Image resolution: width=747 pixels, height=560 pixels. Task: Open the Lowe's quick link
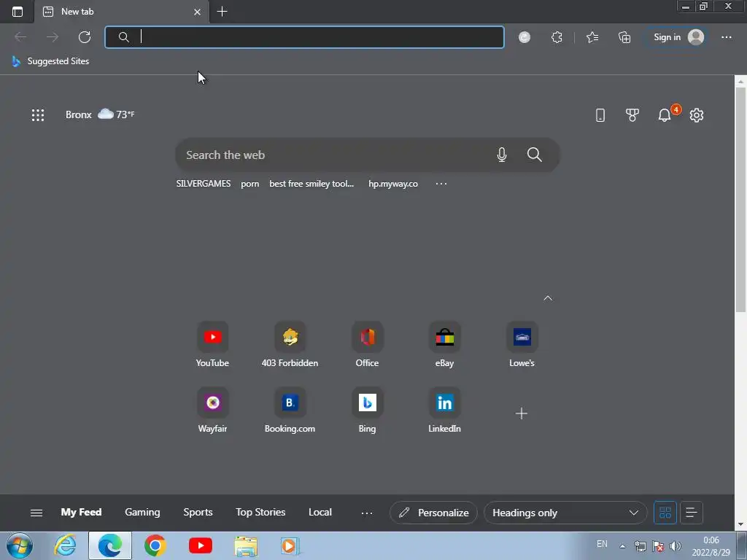pos(522,345)
